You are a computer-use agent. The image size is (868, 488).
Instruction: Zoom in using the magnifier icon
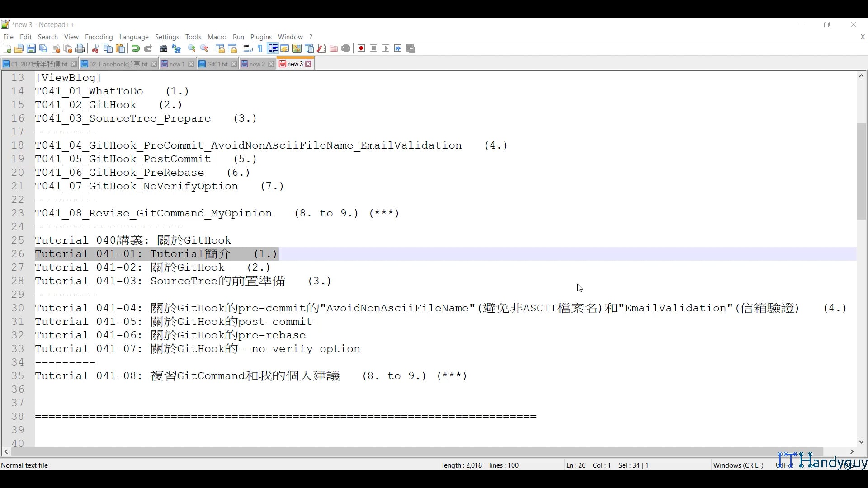coord(192,48)
